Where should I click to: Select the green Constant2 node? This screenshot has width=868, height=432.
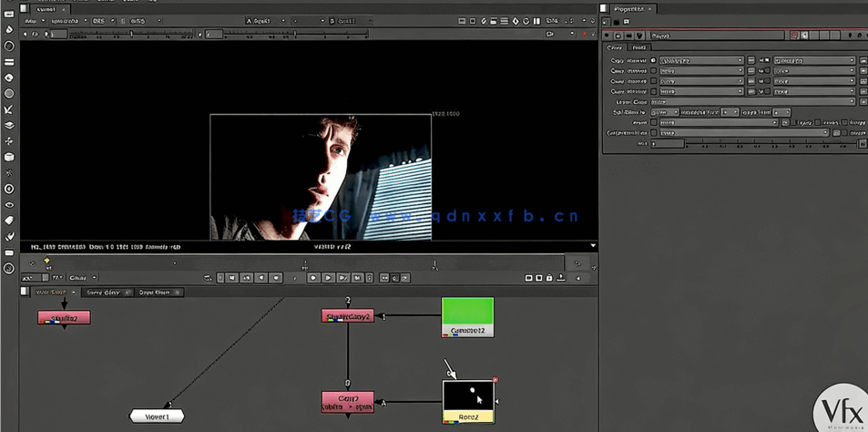467,317
